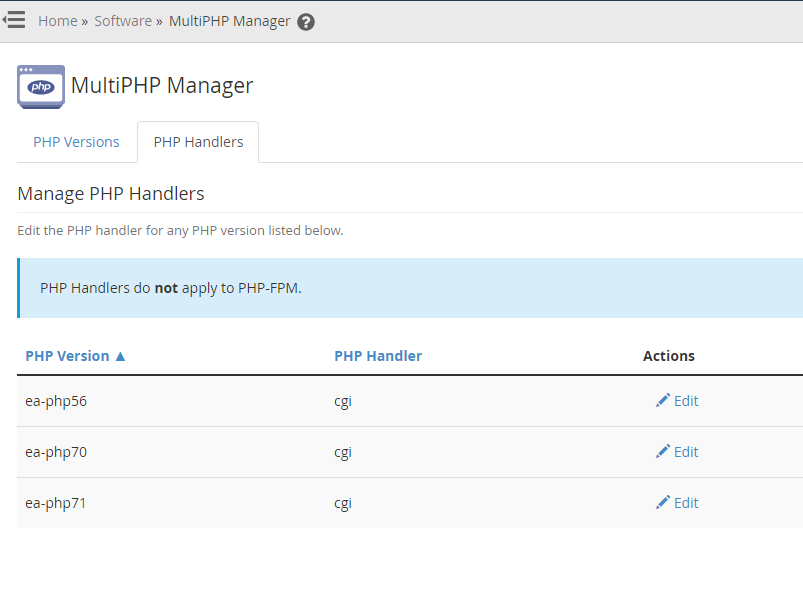The height and width of the screenshot is (590, 803).
Task: Sort by PHP Handler column header
Action: click(x=378, y=356)
